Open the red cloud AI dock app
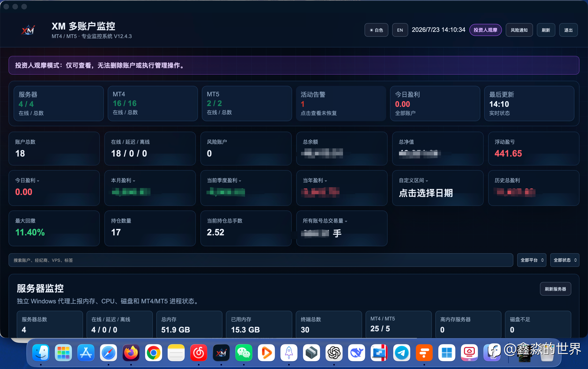 [469, 352]
